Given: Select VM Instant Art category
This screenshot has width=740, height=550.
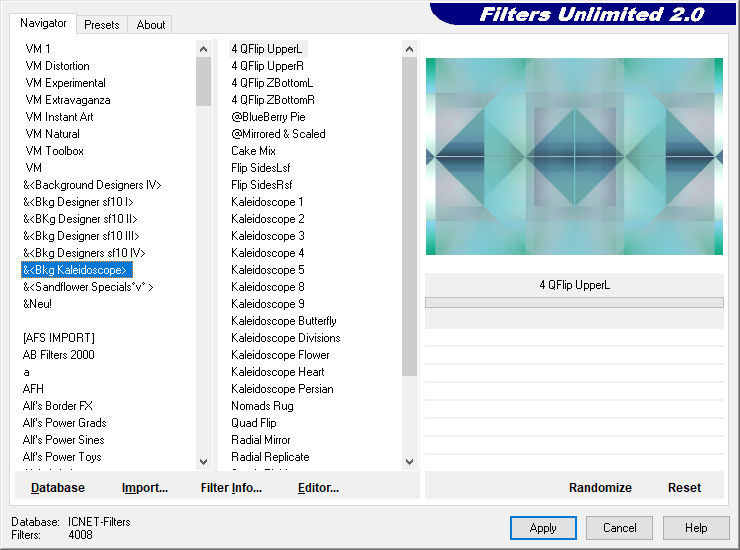Looking at the screenshot, I should coord(59,117).
